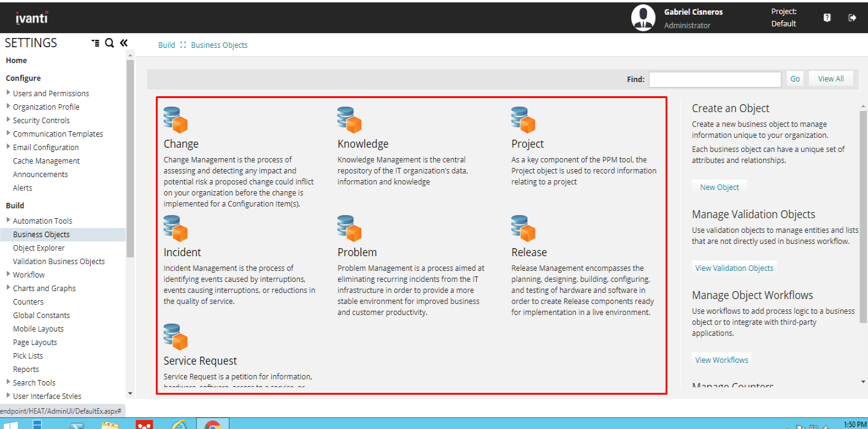Click the Release object icon
The image size is (868, 429).
(x=523, y=229)
